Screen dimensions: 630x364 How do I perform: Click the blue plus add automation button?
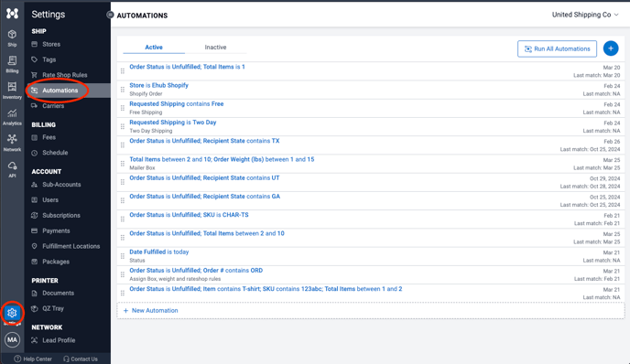click(611, 48)
